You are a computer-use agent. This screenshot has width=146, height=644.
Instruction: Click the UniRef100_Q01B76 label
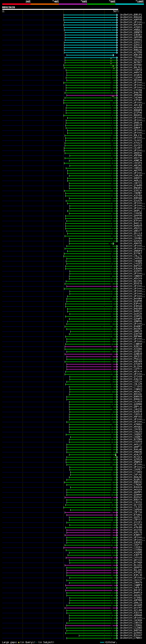131,75
